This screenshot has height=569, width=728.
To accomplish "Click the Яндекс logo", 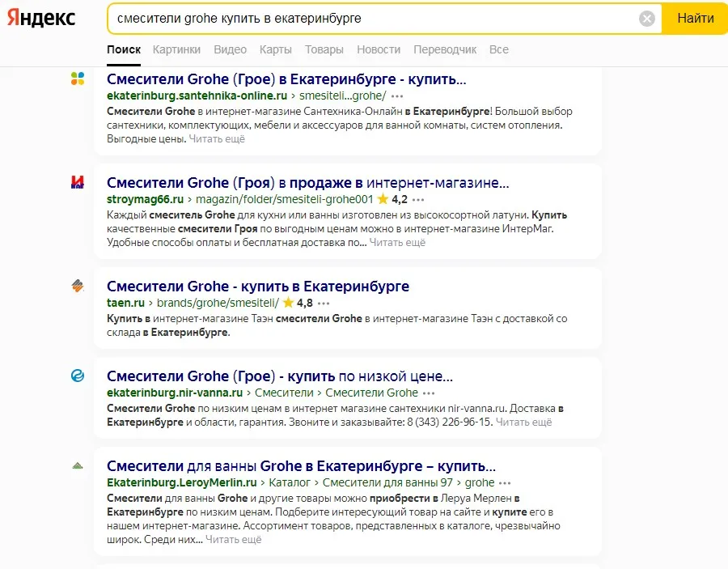I will tap(41, 18).
